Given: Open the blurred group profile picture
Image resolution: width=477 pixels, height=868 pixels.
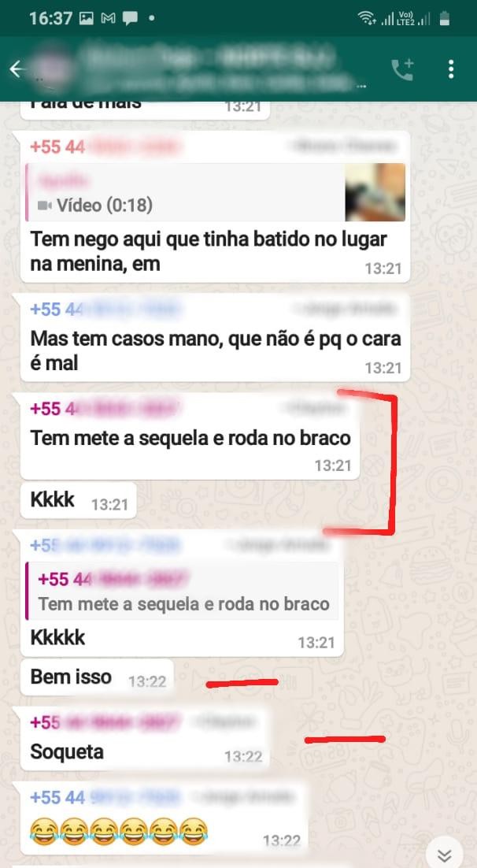Looking at the screenshot, I should tap(53, 69).
